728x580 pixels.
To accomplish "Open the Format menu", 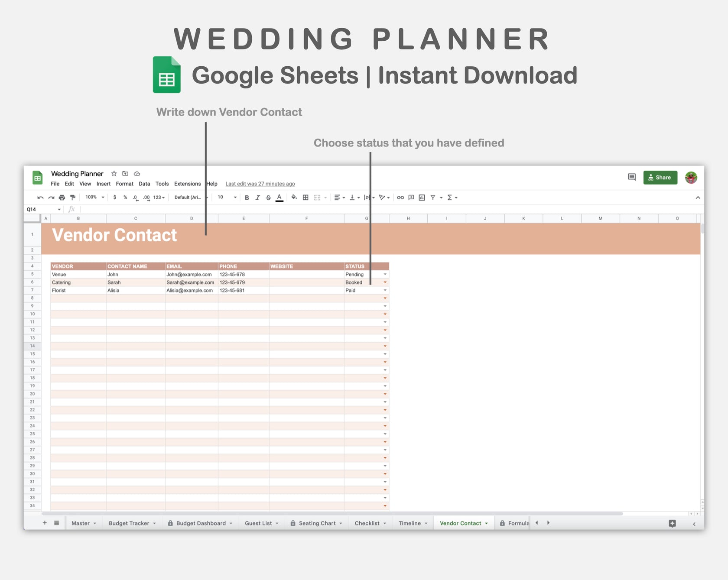I will coord(124,184).
